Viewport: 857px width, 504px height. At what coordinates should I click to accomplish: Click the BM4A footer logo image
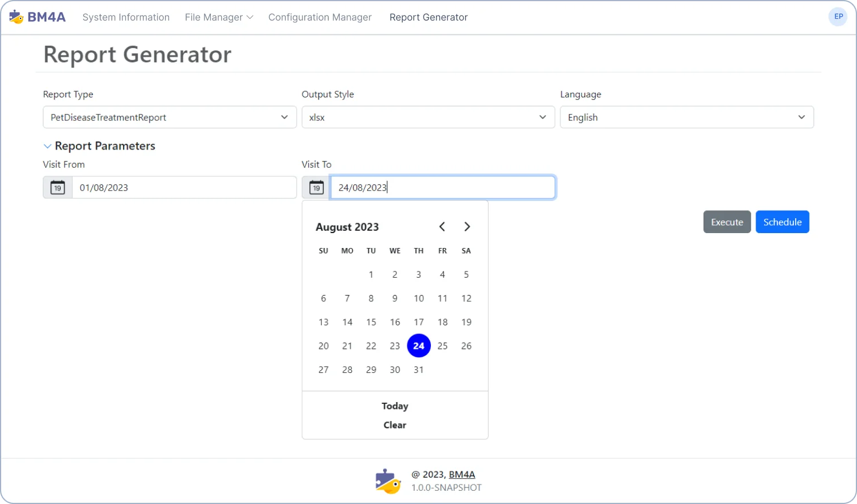point(388,481)
